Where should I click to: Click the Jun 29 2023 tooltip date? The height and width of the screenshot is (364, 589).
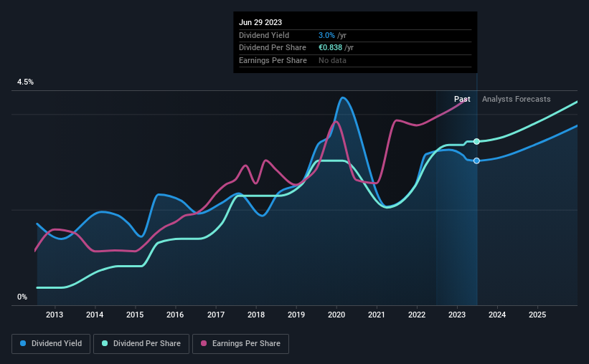coord(260,22)
